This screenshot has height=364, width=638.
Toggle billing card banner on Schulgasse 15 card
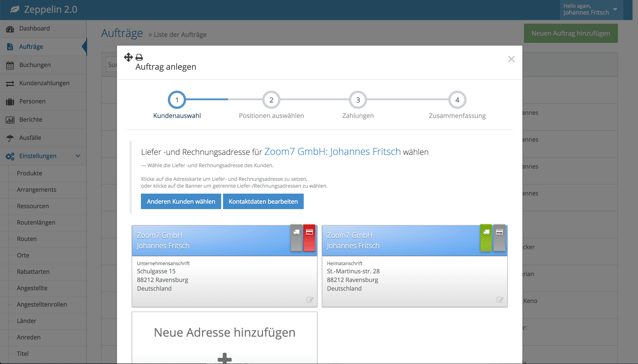(x=309, y=238)
